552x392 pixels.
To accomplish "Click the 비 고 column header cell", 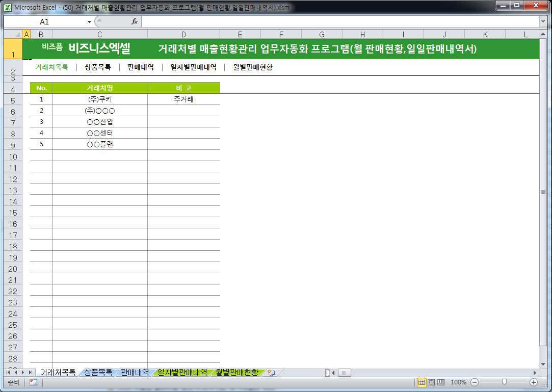I will (x=184, y=88).
